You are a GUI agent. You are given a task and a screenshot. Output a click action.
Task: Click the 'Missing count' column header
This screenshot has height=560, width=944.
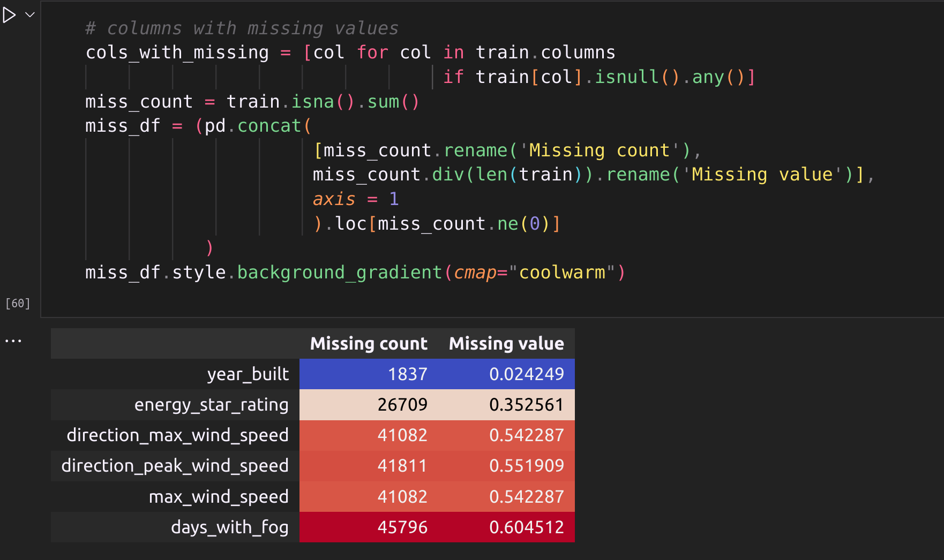(369, 343)
